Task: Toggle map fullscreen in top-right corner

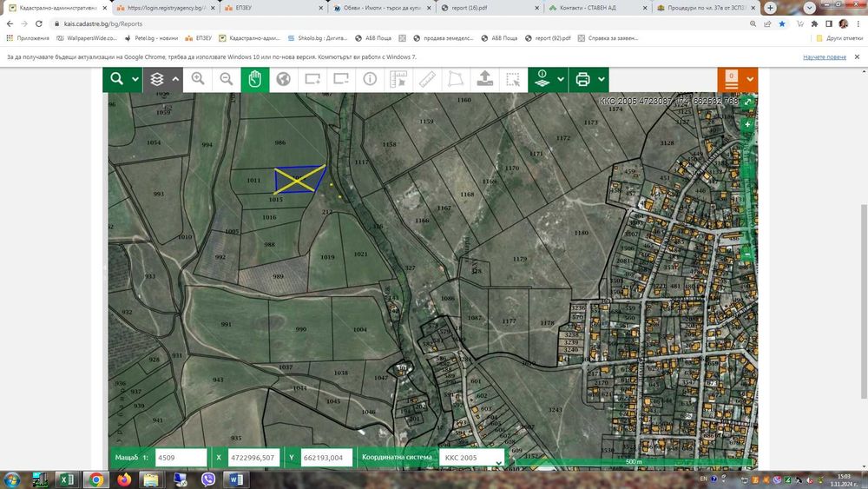Action: 747,102
